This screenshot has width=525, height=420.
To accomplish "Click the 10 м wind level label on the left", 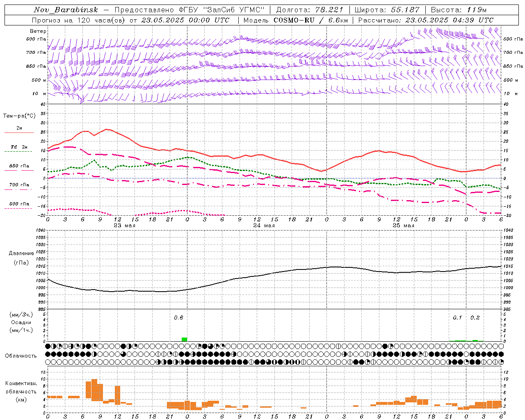I will (x=39, y=94).
